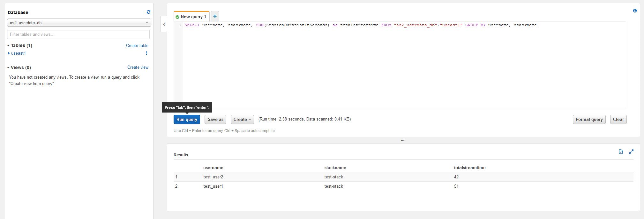Click the Format query button
Screen dimensions: 644x219
click(x=589, y=119)
